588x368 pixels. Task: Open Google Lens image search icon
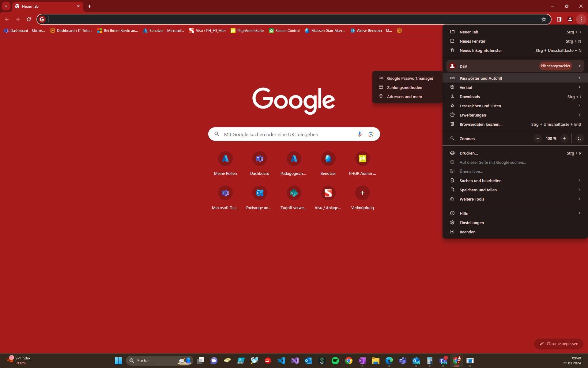[x=371, y=134]
